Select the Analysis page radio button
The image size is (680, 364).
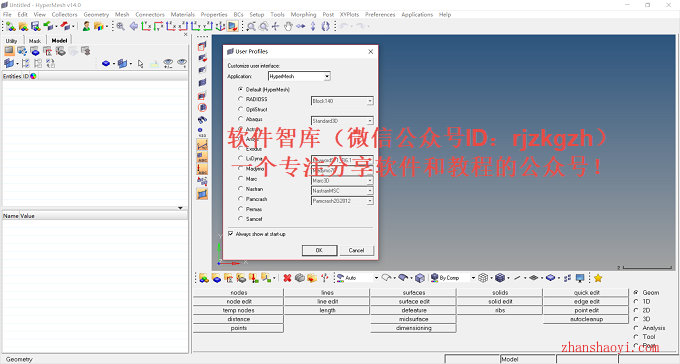click(636, 328)
